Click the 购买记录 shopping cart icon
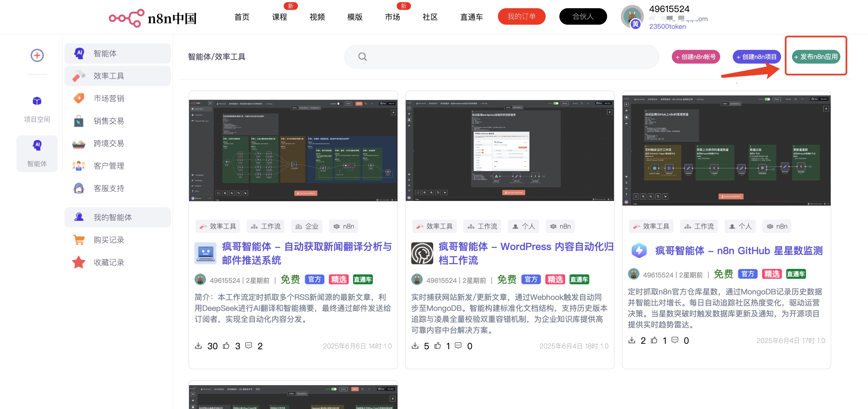 click(x=79, y=240)
